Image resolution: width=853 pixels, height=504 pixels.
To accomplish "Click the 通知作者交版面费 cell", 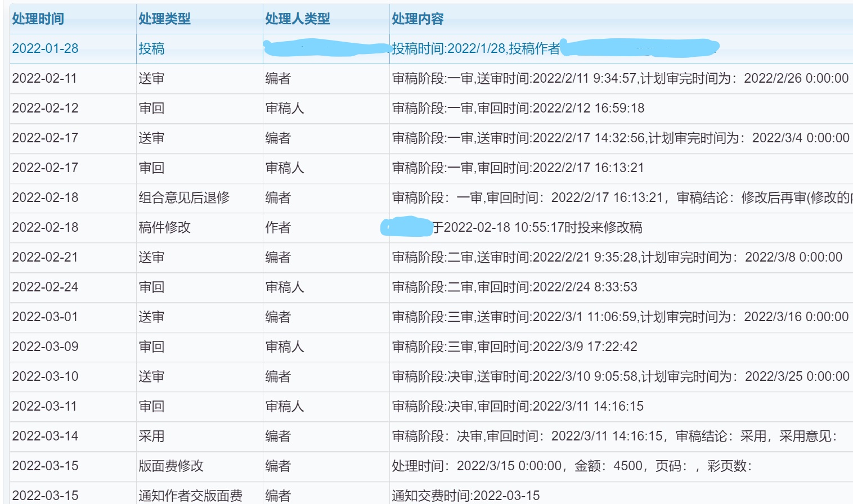I will tap(190, 496).
